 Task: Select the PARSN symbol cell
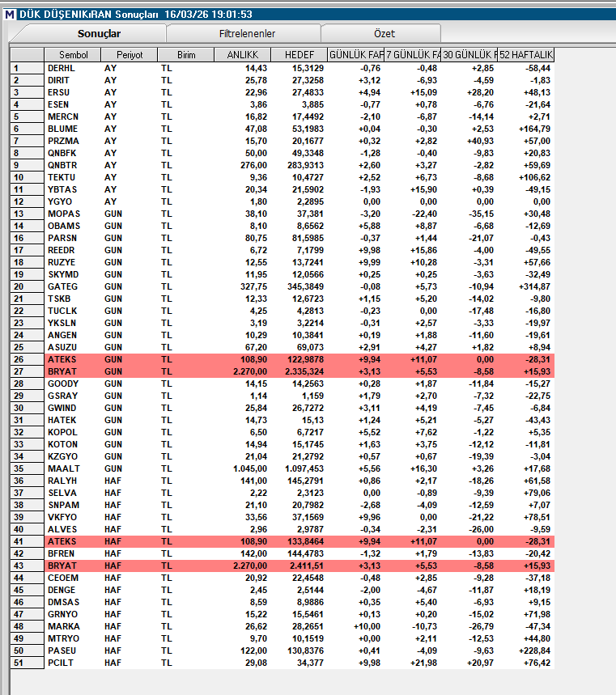[x=73, y=238]
